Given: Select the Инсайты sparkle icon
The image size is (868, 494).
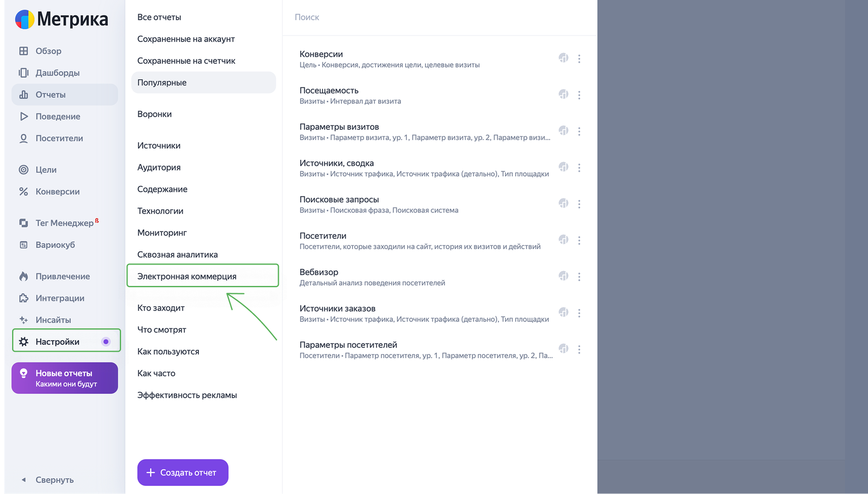Looking at the screenshot, I should [x=24, y=320].
